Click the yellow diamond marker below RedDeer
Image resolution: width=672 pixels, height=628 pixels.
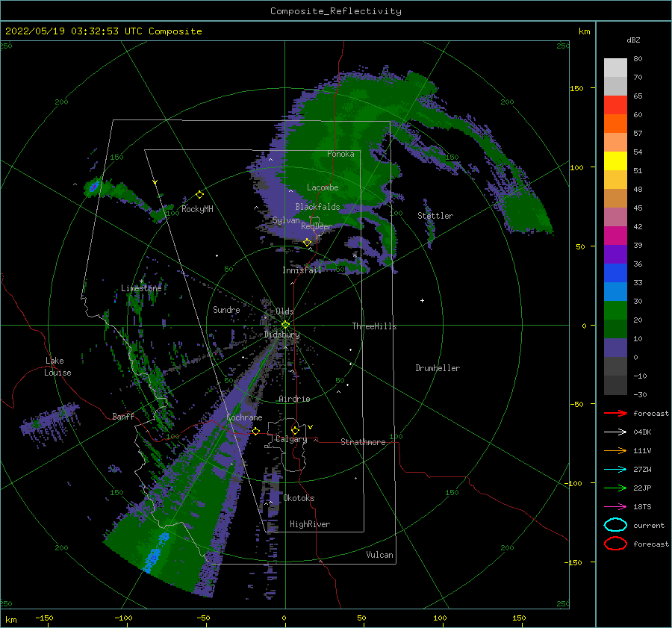[x=308, y=243]
